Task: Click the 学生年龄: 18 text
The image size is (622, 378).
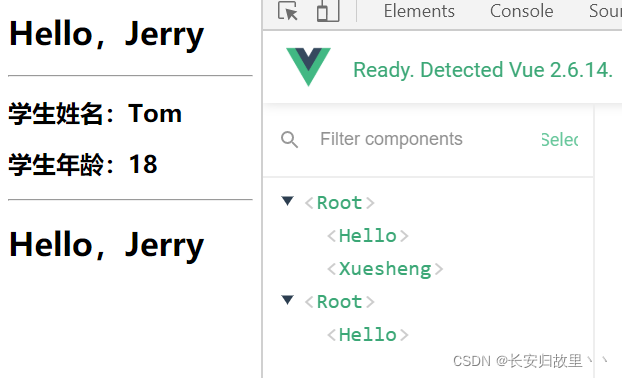Action: (x=83, y=164)
